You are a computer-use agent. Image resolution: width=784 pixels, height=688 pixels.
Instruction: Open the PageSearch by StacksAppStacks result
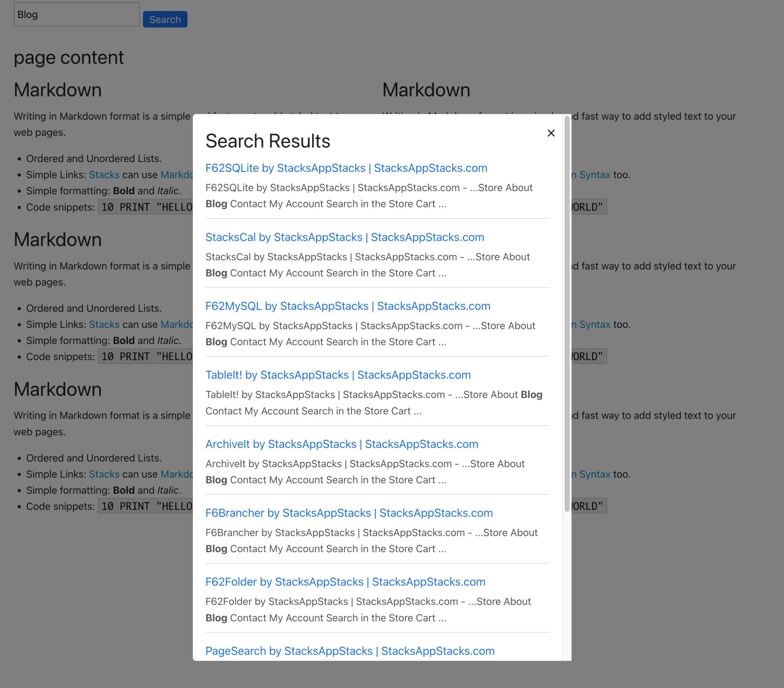click(x=350, y=651)
